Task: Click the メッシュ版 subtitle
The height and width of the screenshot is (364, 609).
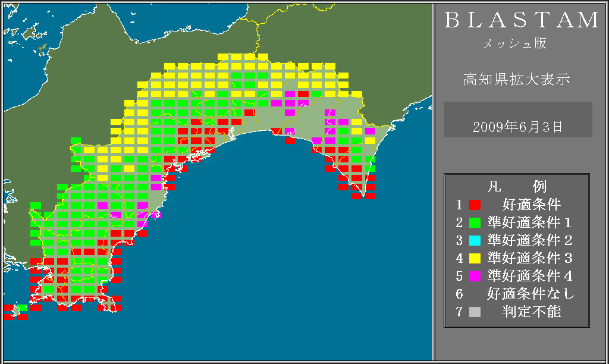Action: tap(514, 43)
